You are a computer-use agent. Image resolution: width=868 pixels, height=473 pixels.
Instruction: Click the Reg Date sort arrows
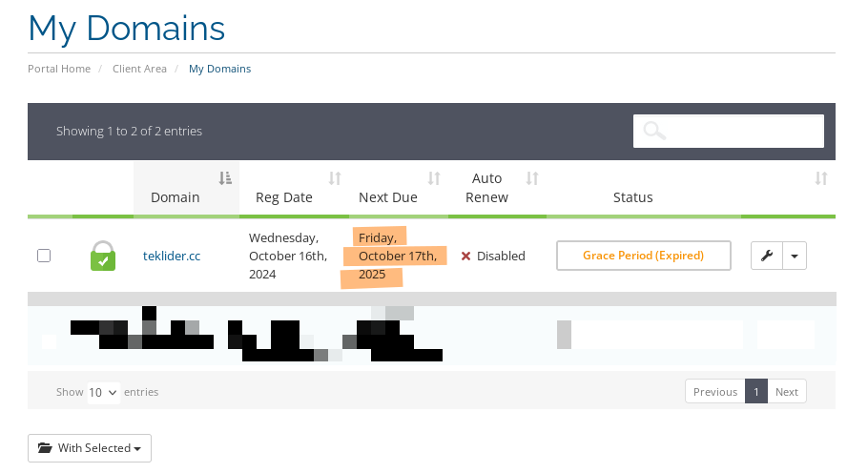(335, 178)
